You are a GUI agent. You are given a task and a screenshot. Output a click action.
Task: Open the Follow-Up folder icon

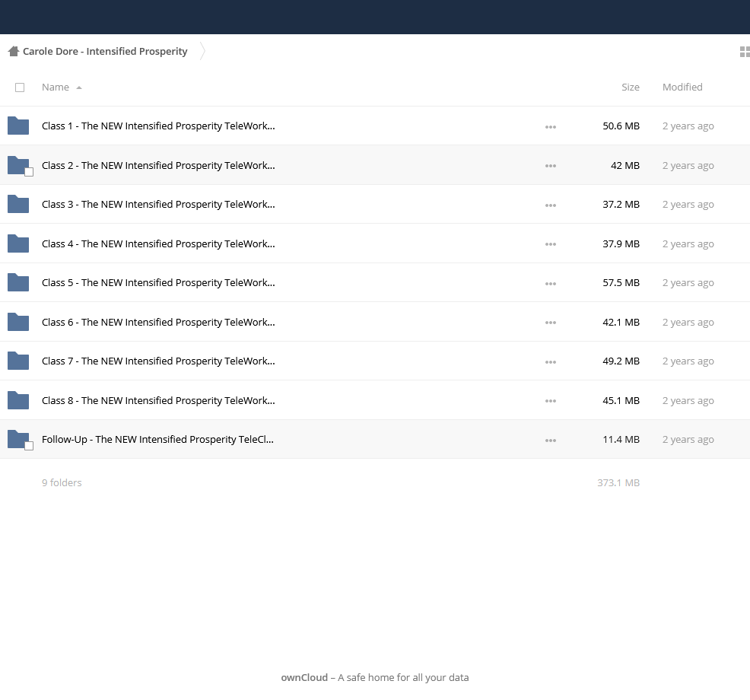18,439
